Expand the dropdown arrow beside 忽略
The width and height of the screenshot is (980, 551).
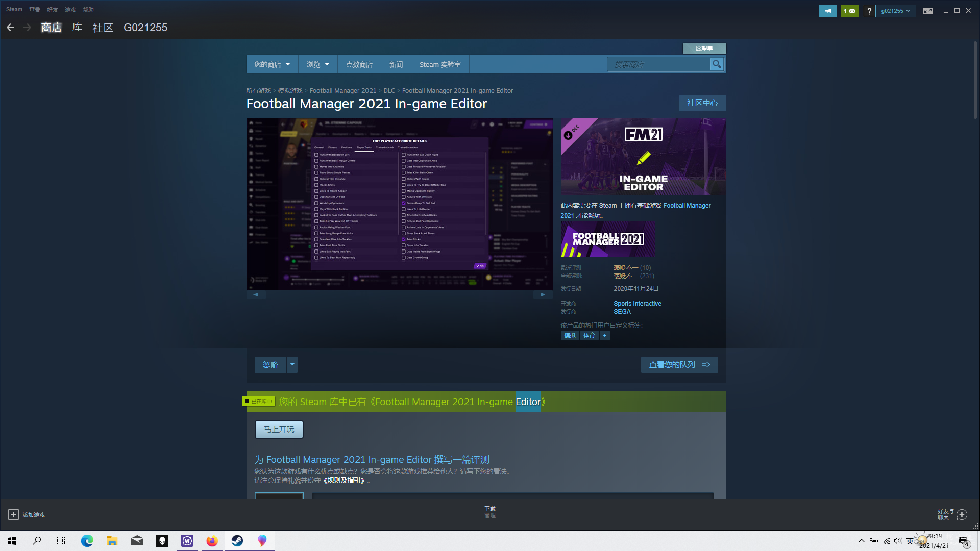292,364
